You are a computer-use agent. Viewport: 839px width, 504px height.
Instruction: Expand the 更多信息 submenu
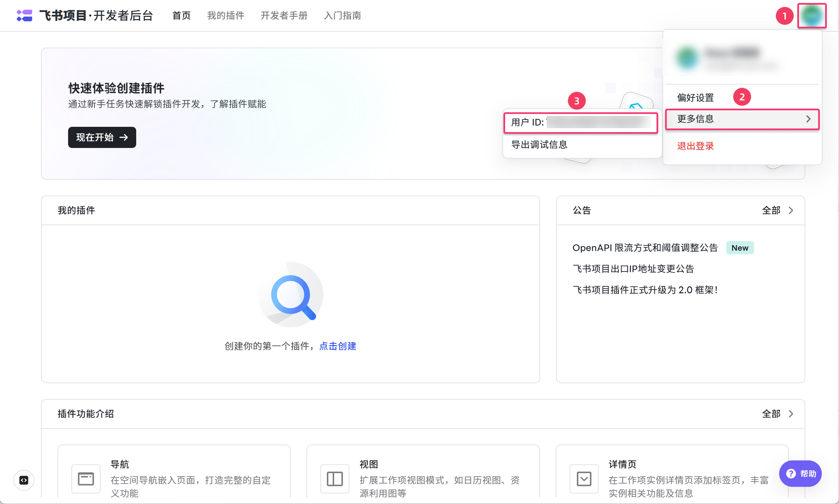pyautogui.click(x=742, y=119)
